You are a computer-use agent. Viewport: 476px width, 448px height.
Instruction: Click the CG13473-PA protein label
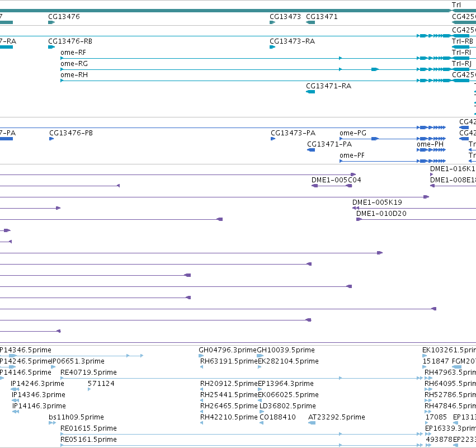point(293,133)
